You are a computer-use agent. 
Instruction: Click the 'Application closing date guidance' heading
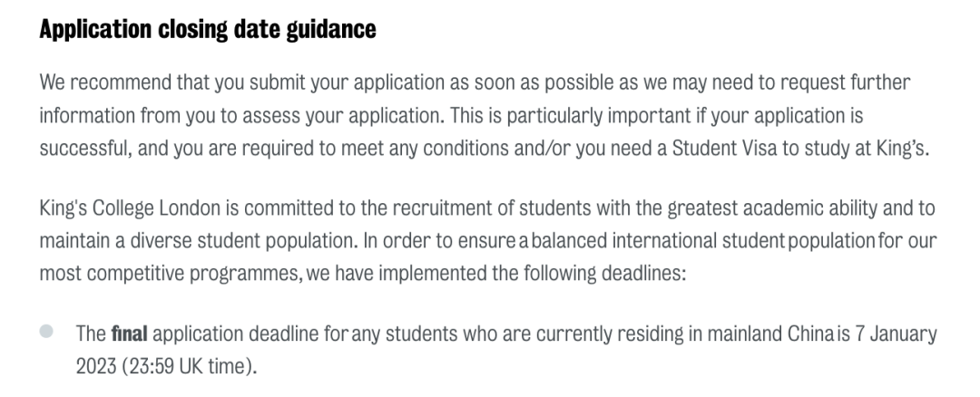point(207,30)
